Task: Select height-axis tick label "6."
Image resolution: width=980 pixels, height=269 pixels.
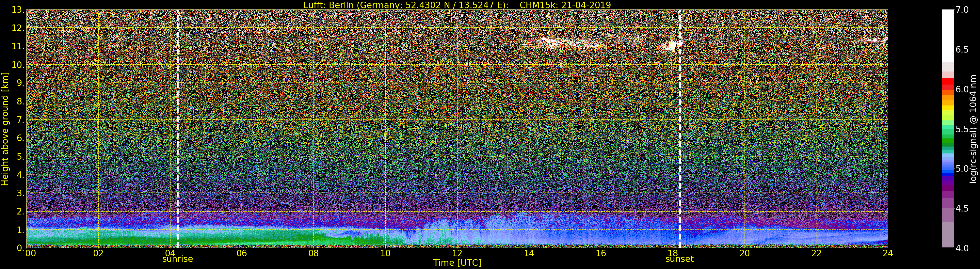Action: pos(21,138)
